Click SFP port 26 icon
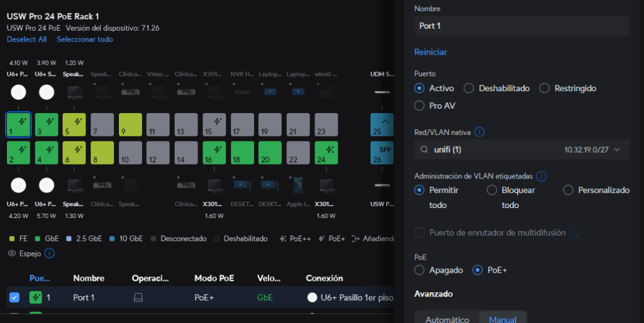644x323 pixels. click(x=381, y=153)
